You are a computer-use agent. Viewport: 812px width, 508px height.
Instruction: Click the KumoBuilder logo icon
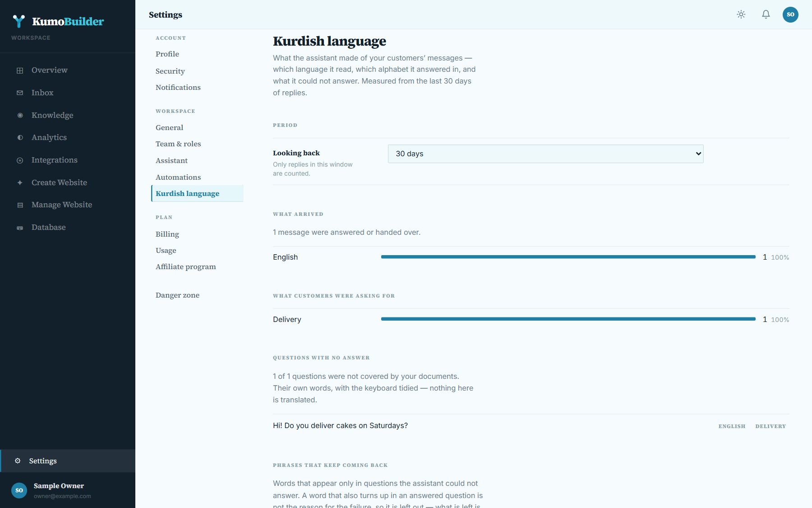pos(18,21)
